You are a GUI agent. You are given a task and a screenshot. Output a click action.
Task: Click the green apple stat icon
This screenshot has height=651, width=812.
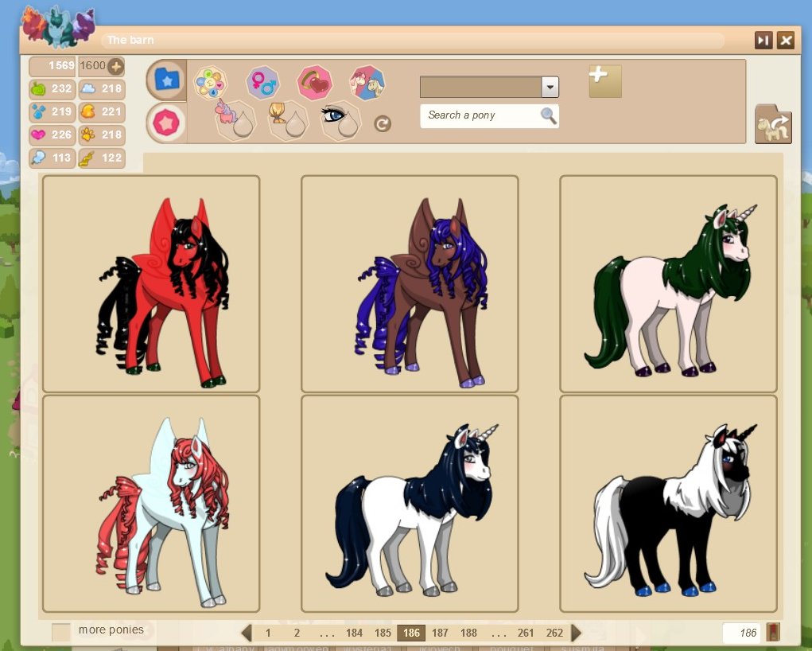point(38,89)
